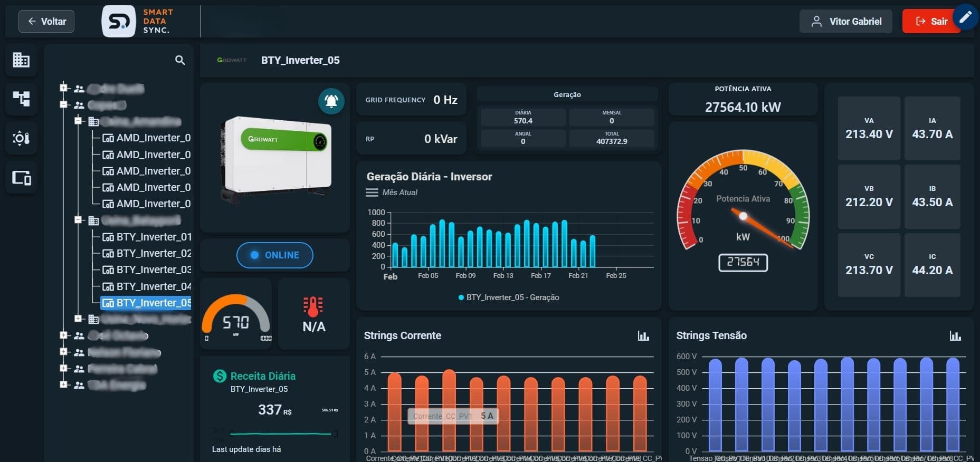The width and height of the screenshot is (980, 462).
Task: Expand the plant node below BTY_Inverter_05
Action: coord(78,319)
